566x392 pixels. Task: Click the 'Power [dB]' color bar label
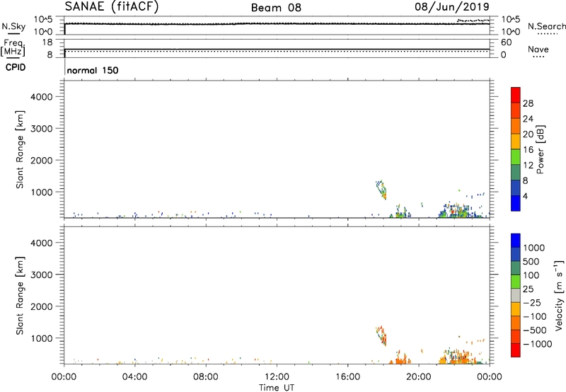(540, 150)
